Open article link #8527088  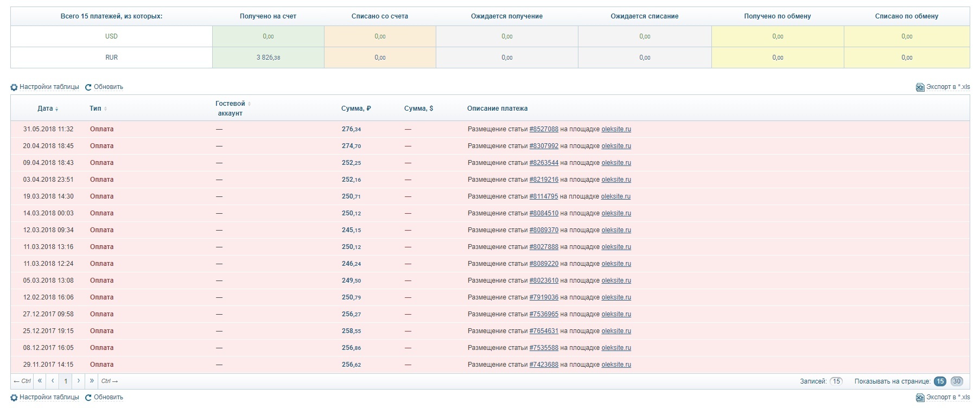click(x=544, y=129)
